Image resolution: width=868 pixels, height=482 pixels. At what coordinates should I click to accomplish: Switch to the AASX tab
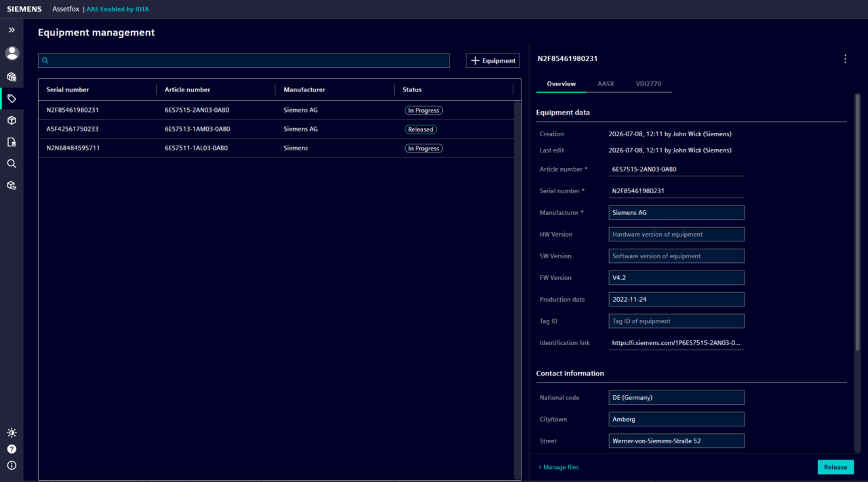[x=606, y=84]
